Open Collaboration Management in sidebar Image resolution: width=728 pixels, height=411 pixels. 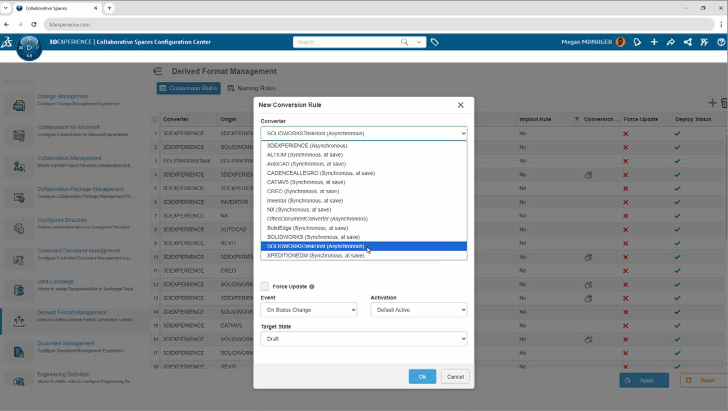pos(69,158)
